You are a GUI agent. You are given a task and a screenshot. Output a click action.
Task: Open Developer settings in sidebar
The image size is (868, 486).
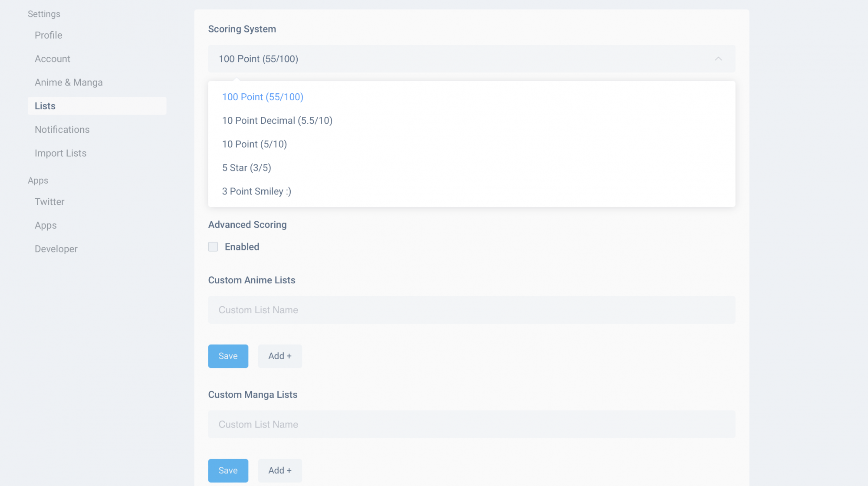56,249
